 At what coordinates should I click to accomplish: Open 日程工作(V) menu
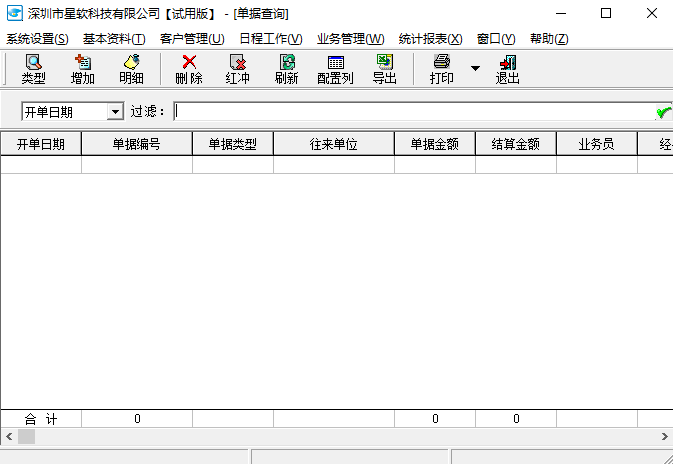pos(271,39)
